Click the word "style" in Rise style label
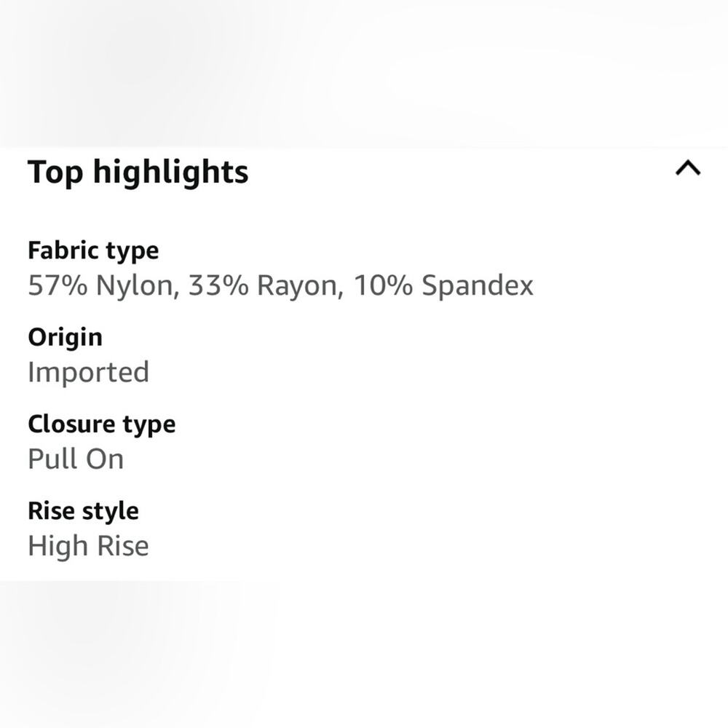Screen dimensions: 728x728 [111, 512]
